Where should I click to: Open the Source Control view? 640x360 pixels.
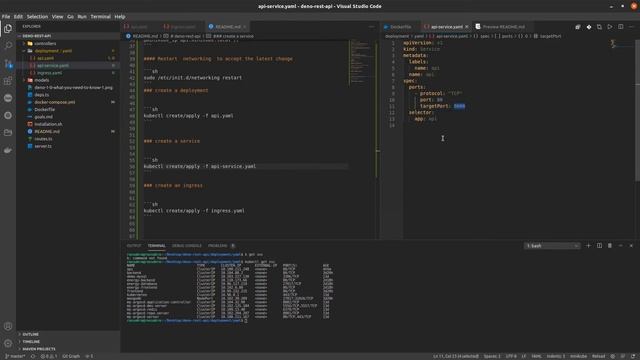8,63
